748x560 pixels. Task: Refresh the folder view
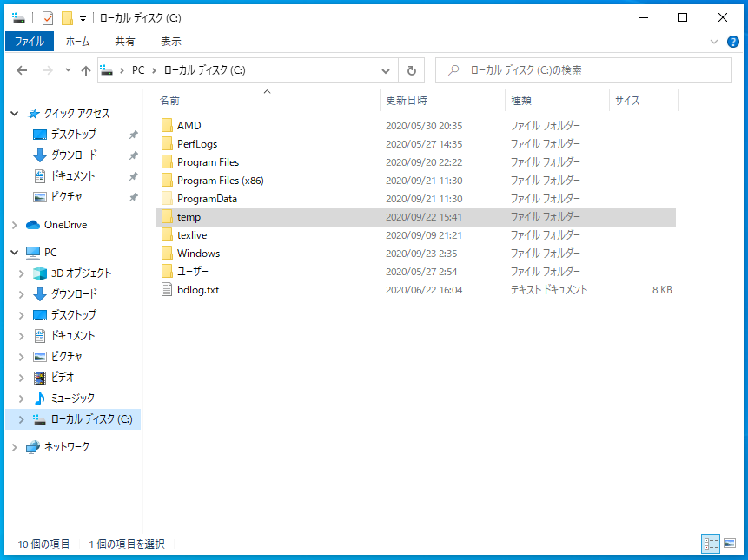(411, 70)
